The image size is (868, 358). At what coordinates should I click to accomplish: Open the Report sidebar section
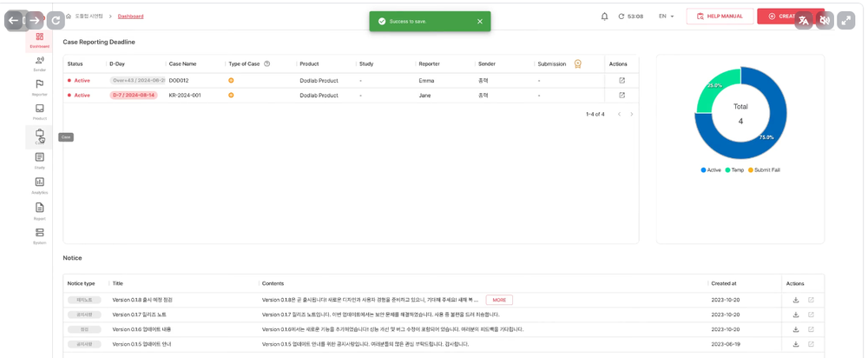39,210
